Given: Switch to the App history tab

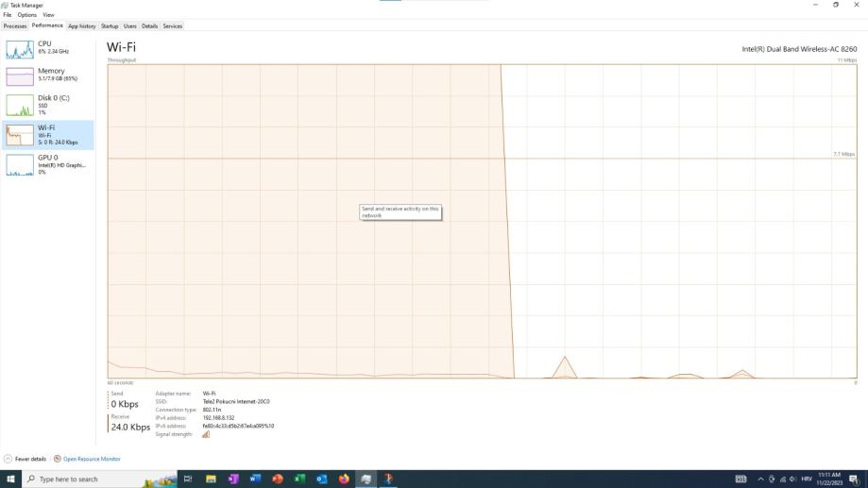Looking at the screenshot, I should point(82,26).
